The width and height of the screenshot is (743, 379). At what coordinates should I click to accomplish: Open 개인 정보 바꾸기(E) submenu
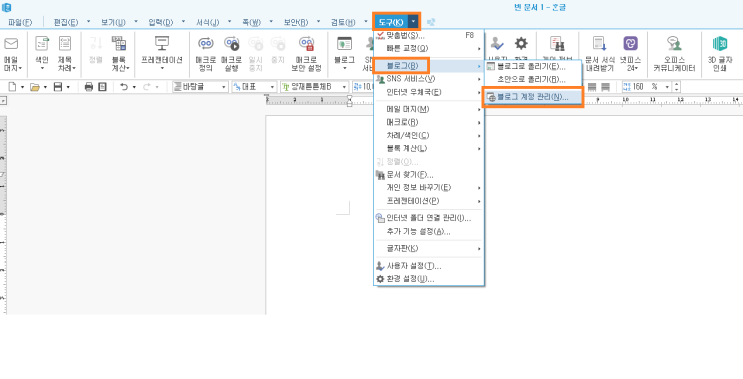point(428,188)
